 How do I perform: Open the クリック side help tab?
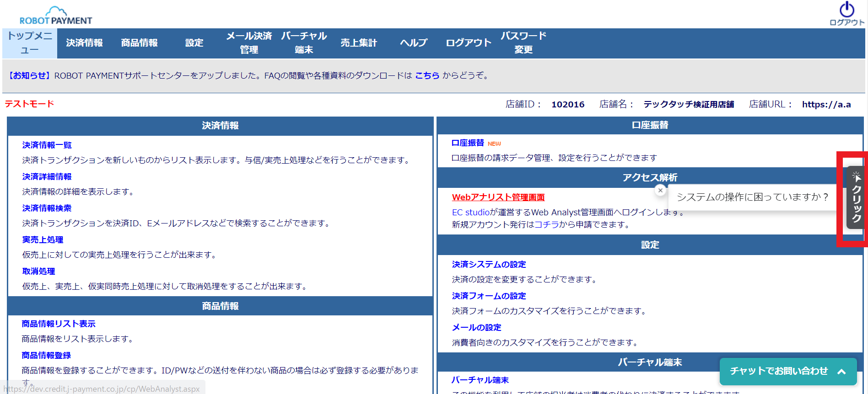point(855,197)
